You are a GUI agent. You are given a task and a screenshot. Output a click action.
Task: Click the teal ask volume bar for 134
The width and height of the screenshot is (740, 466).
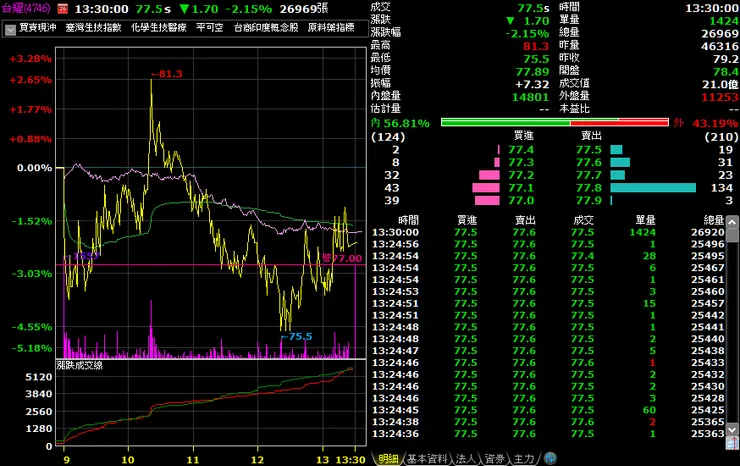(x=653, y=188)
